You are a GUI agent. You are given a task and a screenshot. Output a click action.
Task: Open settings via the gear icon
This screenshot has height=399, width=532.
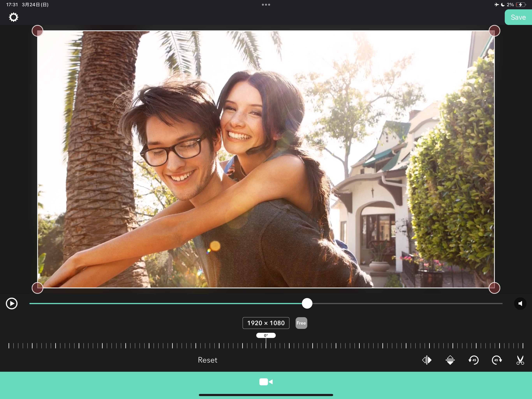(x=13, y=17)
